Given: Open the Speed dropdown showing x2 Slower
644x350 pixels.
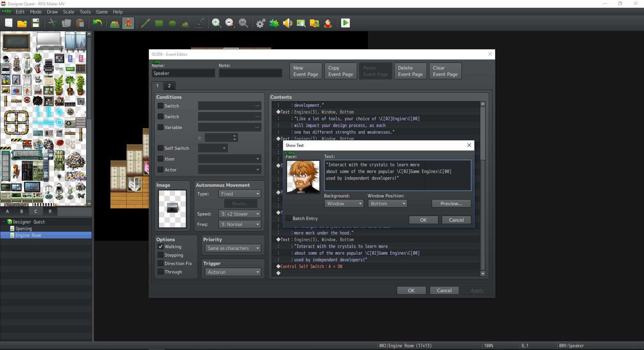Looking at the screenshot, I should 239,214.
